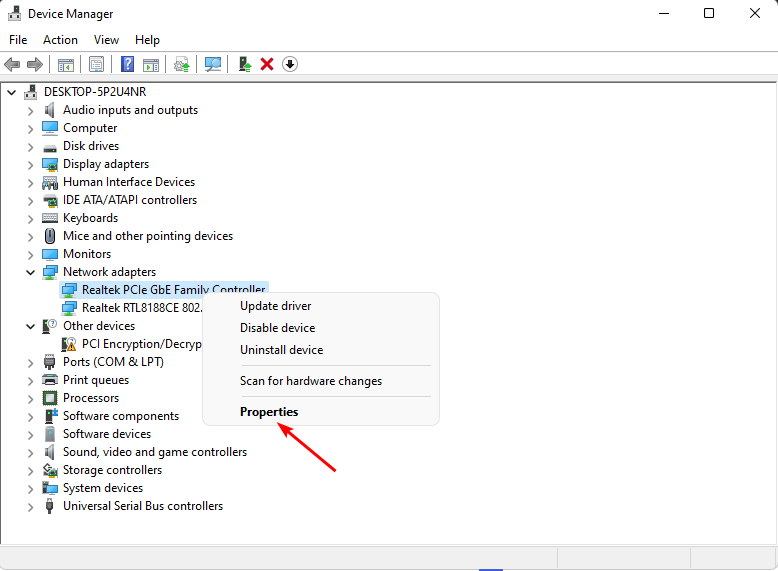This screenshot has height=571, width=778.
Task: Expand Software components category
Action: (x=31, y=417)
